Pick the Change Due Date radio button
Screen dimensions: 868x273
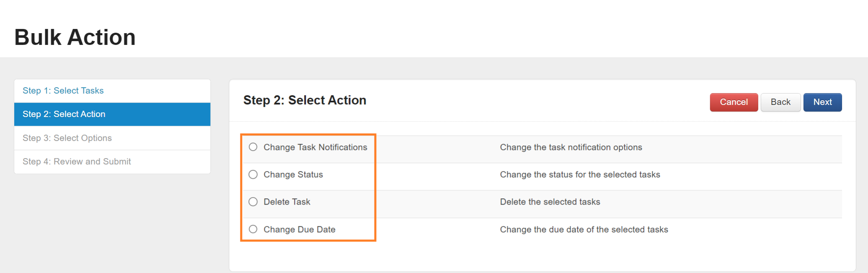coord(253,229)
